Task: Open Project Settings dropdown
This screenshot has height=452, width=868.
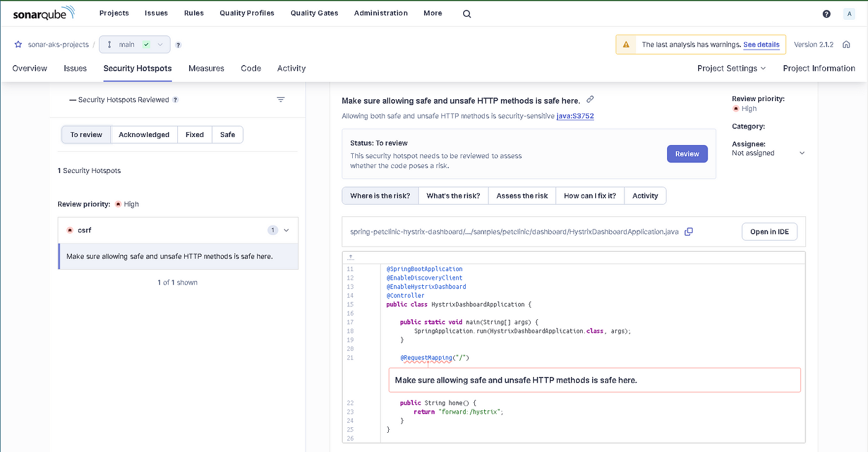Action: tap(732, 68)
